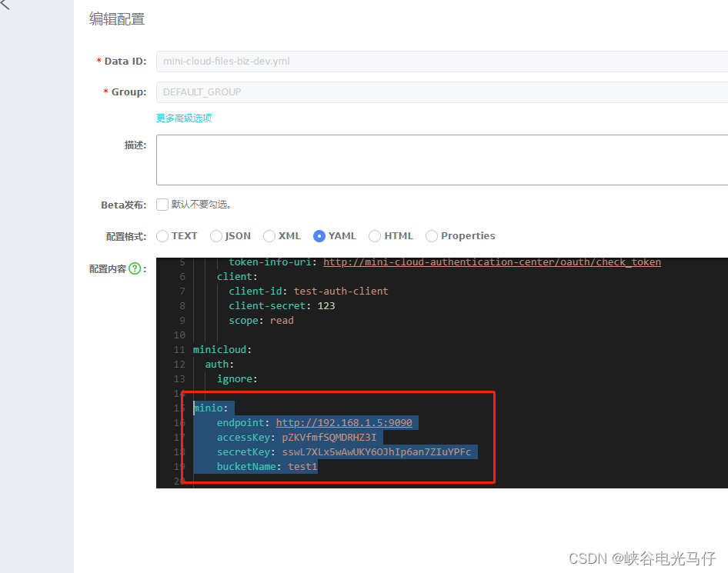Click the Group input field
Screen dimensions: 728x573
[442, 92]
